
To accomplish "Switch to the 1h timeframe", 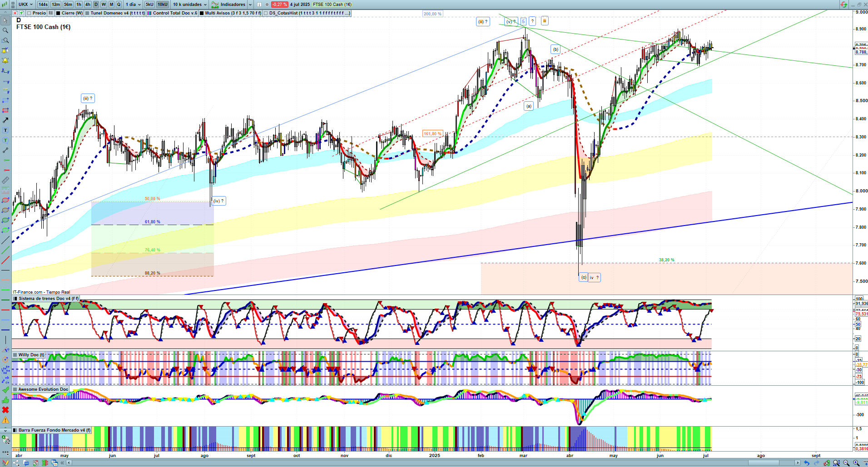I will pyautogui.click(x=79, y=5).
